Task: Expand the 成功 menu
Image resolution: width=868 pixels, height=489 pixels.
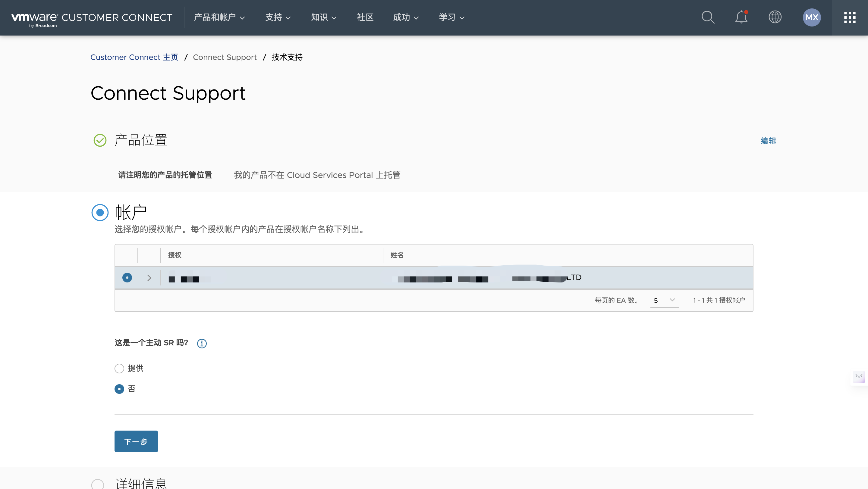Action: coord(406,17)
